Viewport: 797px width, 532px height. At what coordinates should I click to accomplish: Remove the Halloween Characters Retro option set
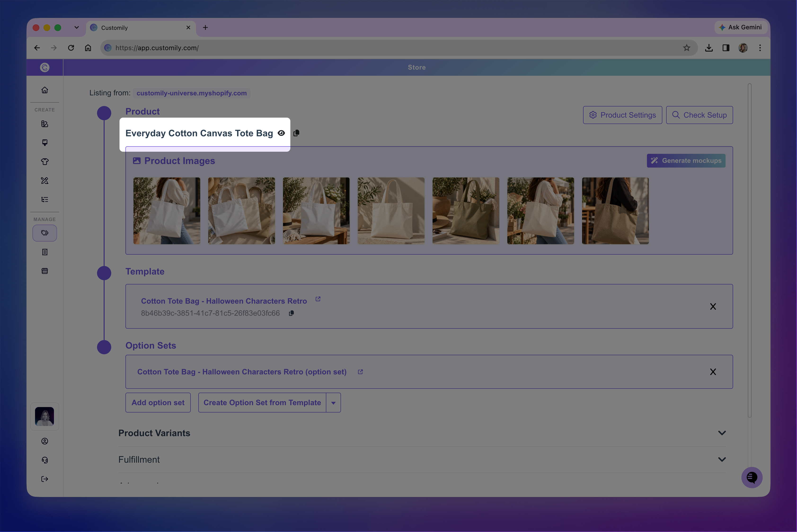(x=713, y=372)
